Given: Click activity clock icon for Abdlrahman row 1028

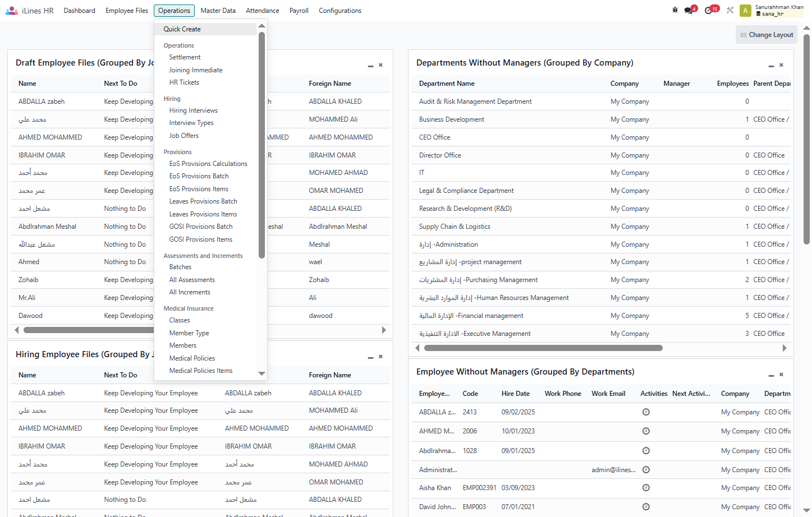Looking at the screenshot, I should click(646, 451).
